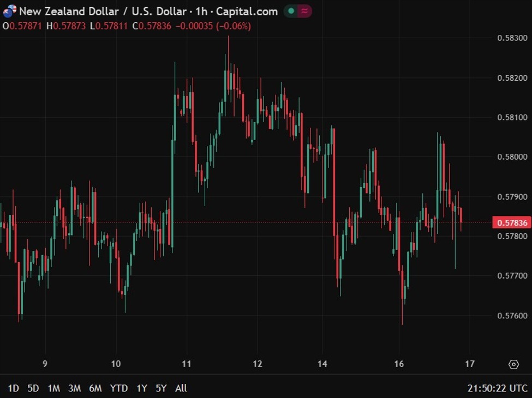Click the 0.58300 price scale label
Viewport: 532px width, 398px height.
[512, 38]
